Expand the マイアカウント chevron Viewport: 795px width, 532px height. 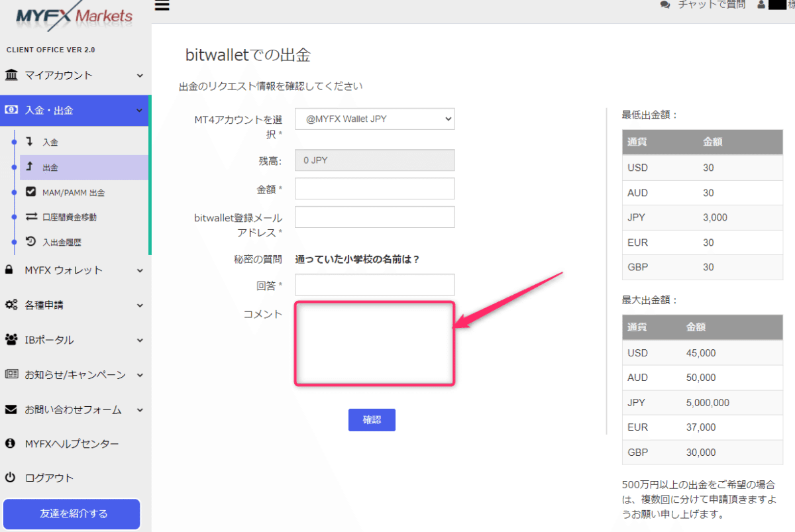[x=140, y=76]
